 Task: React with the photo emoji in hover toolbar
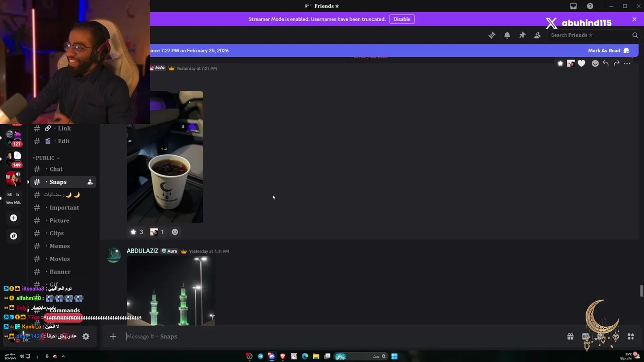[x=571, y=63]
